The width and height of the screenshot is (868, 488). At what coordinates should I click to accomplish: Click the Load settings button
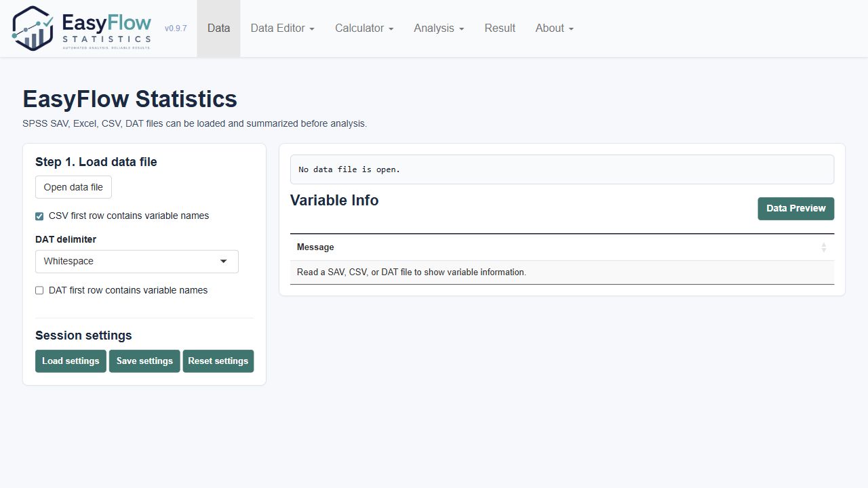click(x=71, y=361)
